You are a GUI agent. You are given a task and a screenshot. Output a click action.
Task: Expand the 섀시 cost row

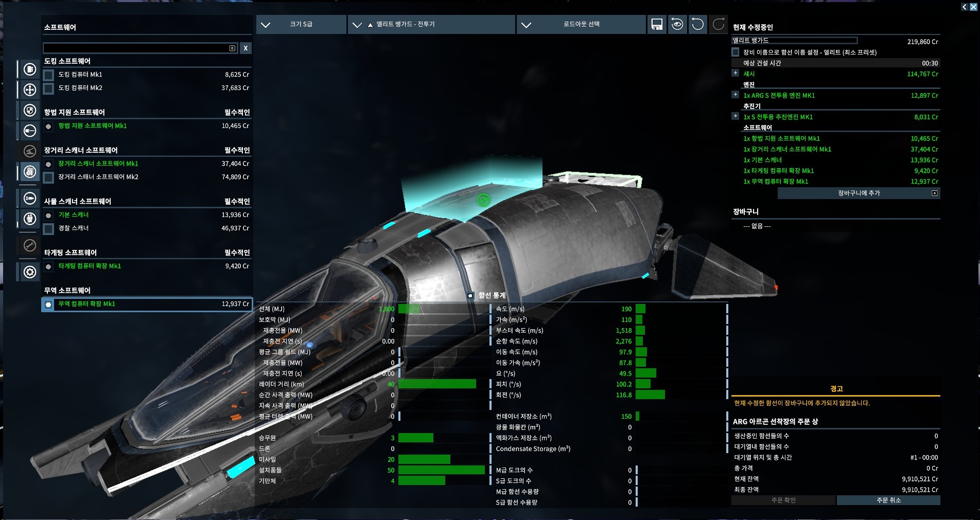click(736, 73)
